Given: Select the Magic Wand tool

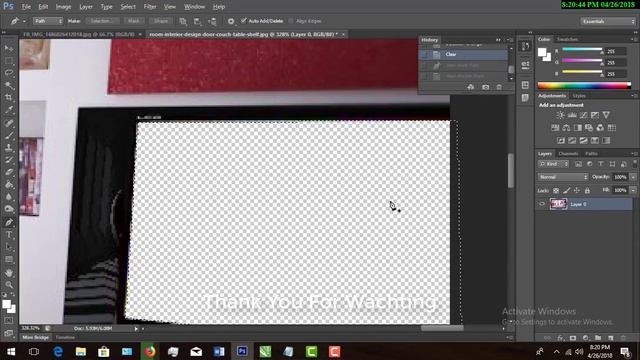Looking at the screenshot, I should [9, 85].
